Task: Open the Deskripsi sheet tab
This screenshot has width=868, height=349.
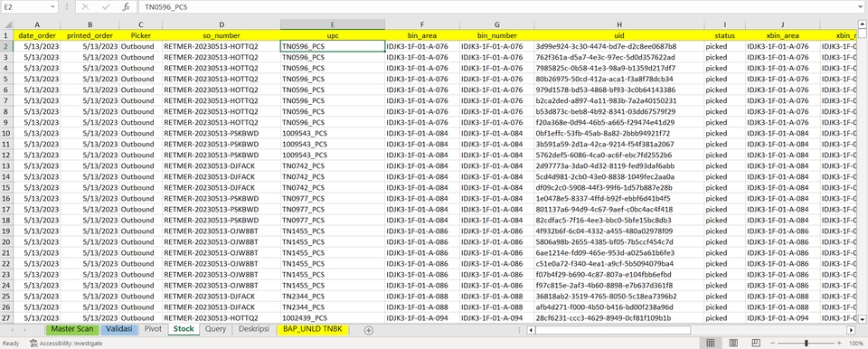Action: (253, 329)
